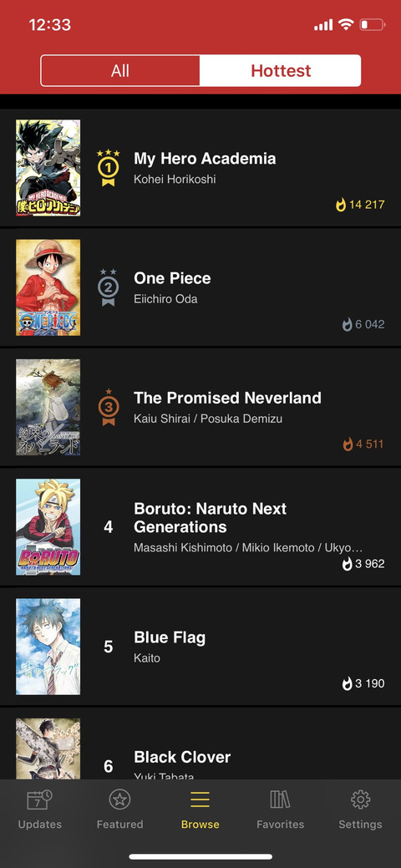Viewport: 401px width, 868px height.
Task: Tap the gold rank 1 medal badge
Action: (x=108, y=168)
